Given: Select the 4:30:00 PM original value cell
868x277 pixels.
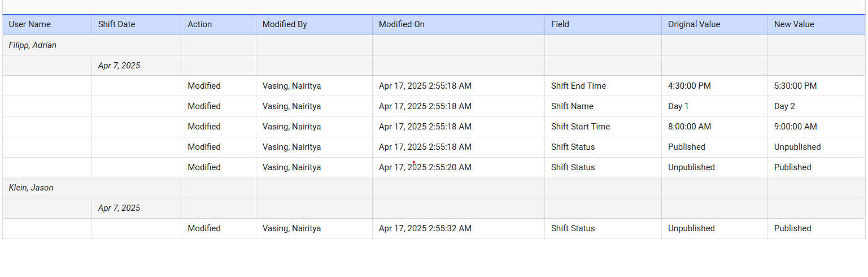Looking at the screenshot, I should pyautogui.click(x=689, y=86).
